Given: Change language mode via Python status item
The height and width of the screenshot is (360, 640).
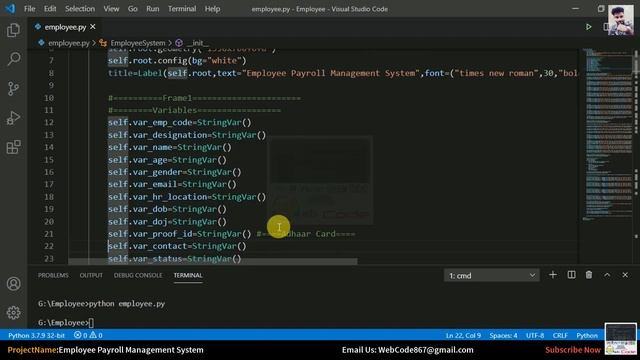Looking at the screenshot, I should point(587,336).
